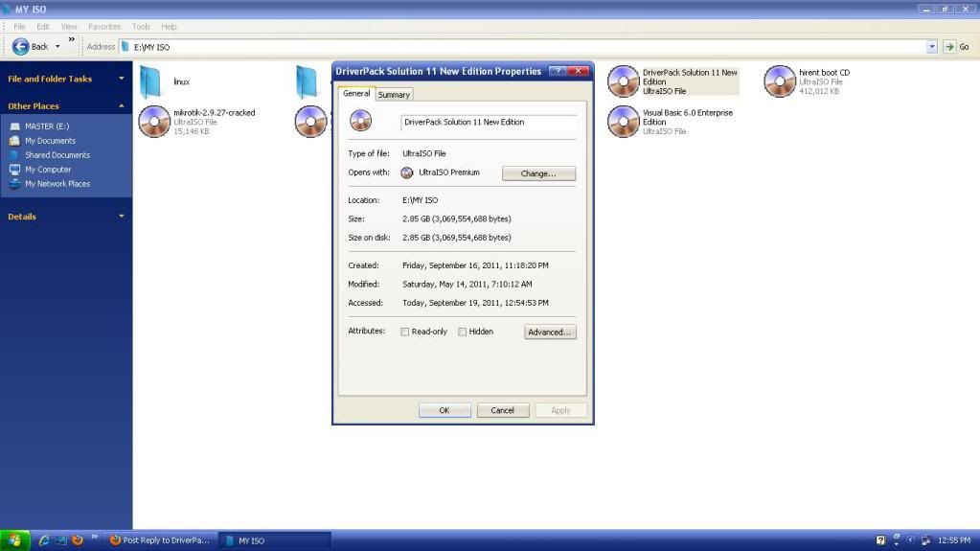Click the green Go arrow icon
This screenshot has width=980, height=551.
tap(949, 47)
